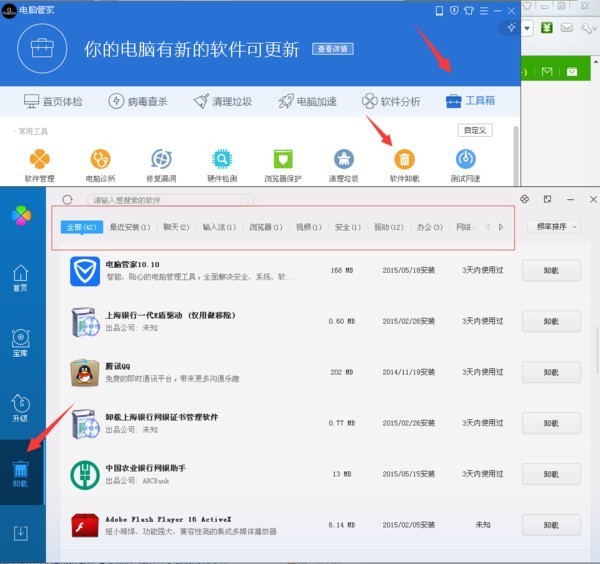Switch to 病毒查杀 tab
This screenshot has height=564, width=600.
tap(138, 101)
